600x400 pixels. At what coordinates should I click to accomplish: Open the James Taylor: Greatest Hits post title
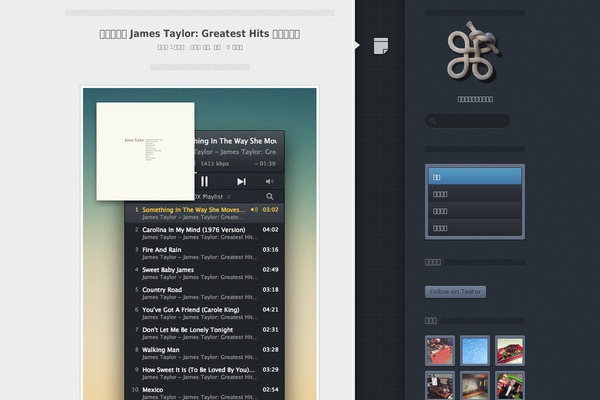tap(200, 34)
